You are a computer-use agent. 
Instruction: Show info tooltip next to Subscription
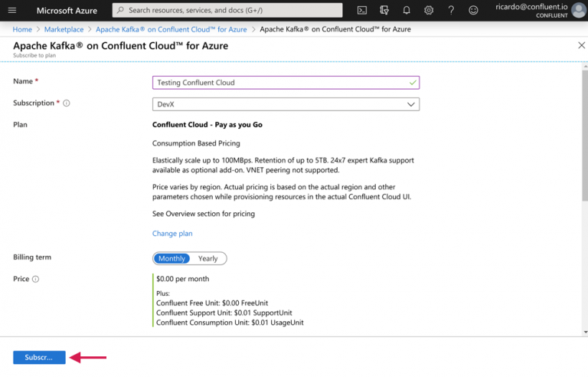point(67,103)
